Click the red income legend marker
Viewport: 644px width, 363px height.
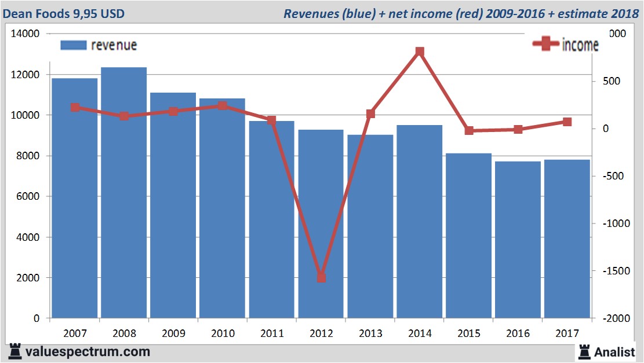coord(546,45)
